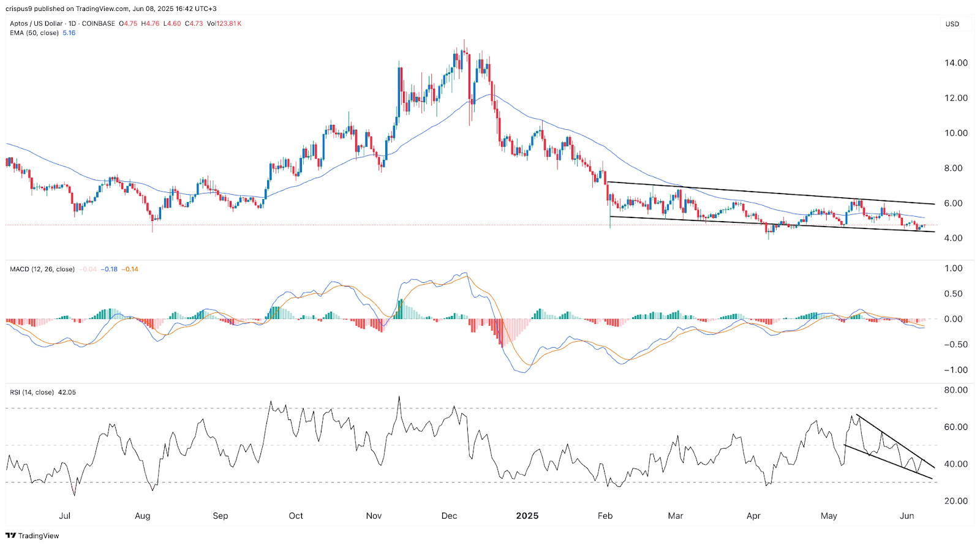Click the EMA value 5.16

pyautogui.click(x=69, y=33)
